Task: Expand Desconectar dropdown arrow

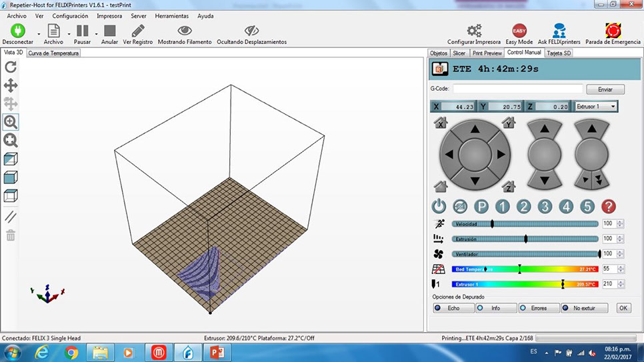Action: pos(39,34)
